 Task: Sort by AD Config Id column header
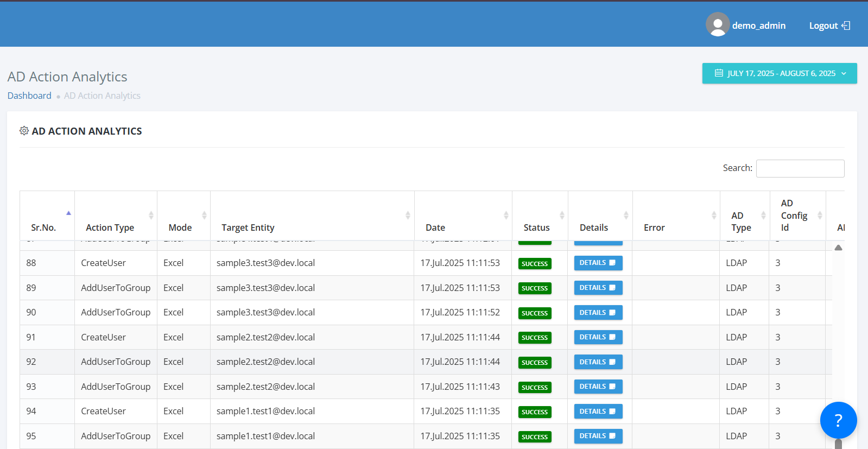(794, 216)
